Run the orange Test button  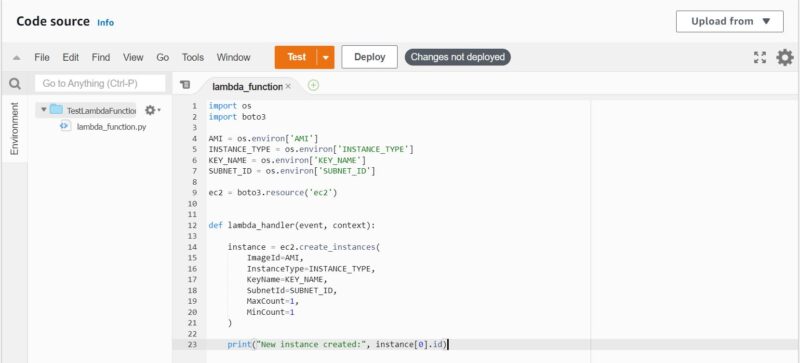click(x=296, y=57)
